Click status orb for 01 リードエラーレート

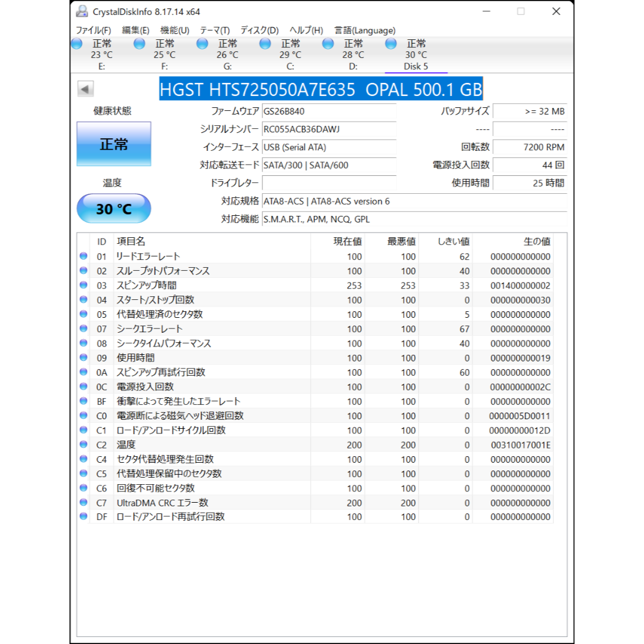coord(83,256)
